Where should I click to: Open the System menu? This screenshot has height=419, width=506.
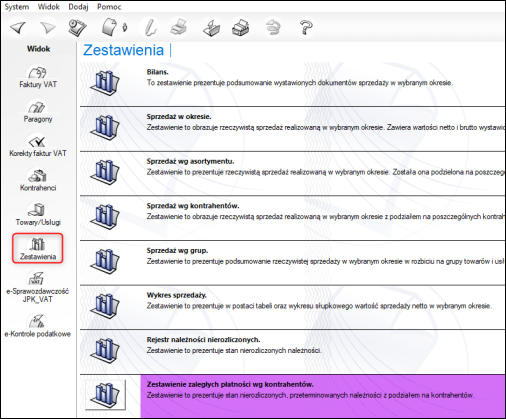[17, 7]
